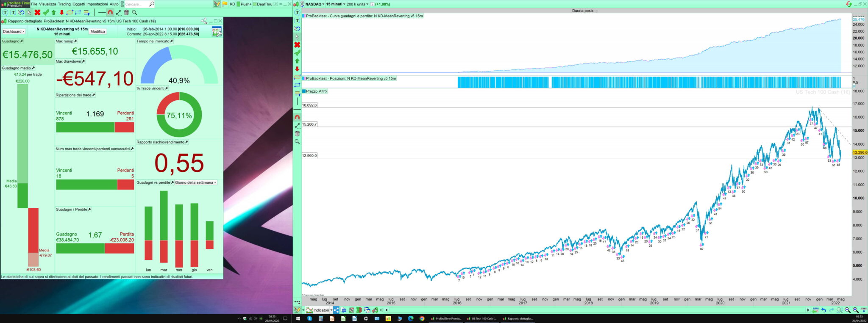The image size is (868, 323).
Task: Choose the arrow cursor tool in main toolbar
Action: (29, 13)
